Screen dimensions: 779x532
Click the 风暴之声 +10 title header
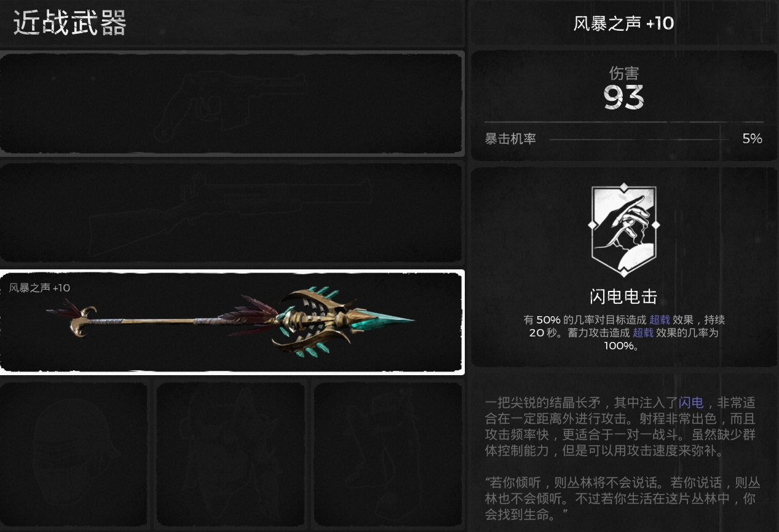tap(623, 23)
